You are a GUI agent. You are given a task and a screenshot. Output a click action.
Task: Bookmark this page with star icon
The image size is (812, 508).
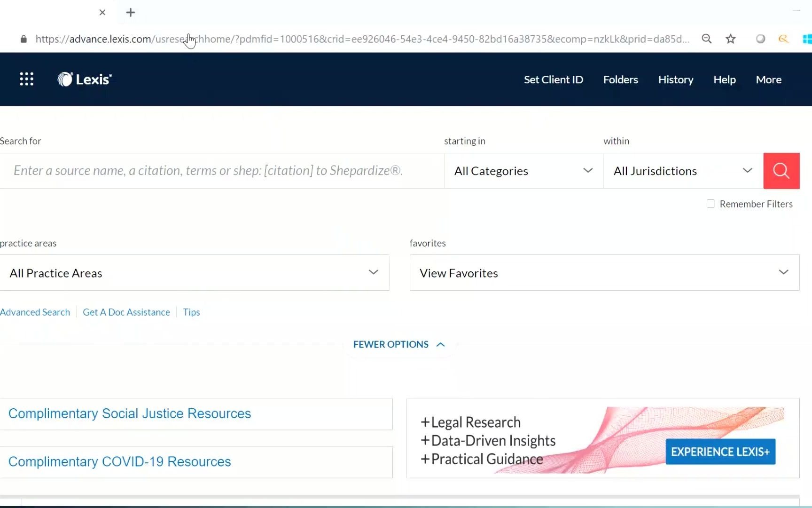[730, 39]
